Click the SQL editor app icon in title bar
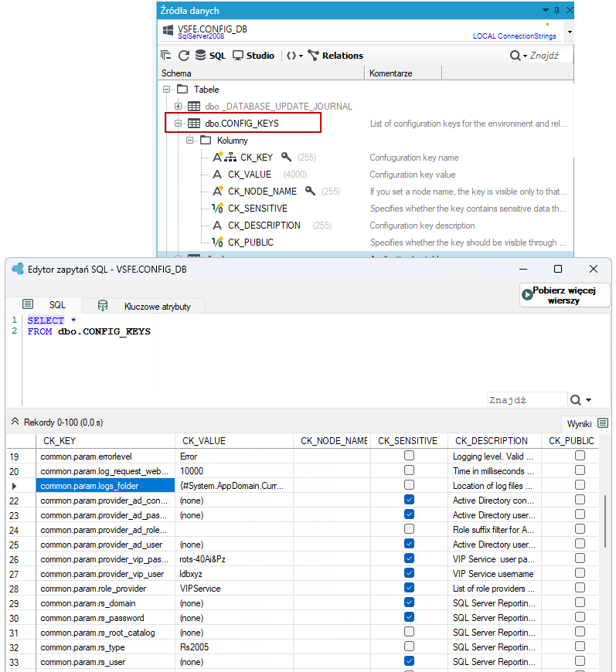This screenshot has height=672, width=616. 18,269
